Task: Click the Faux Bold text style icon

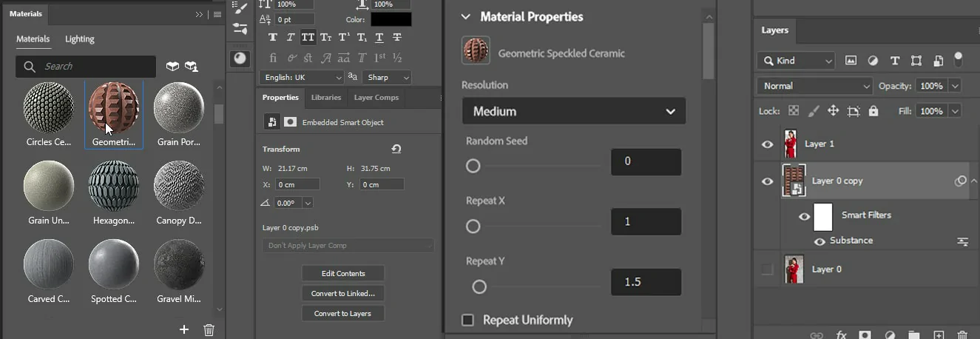Action: click(273, 38)
